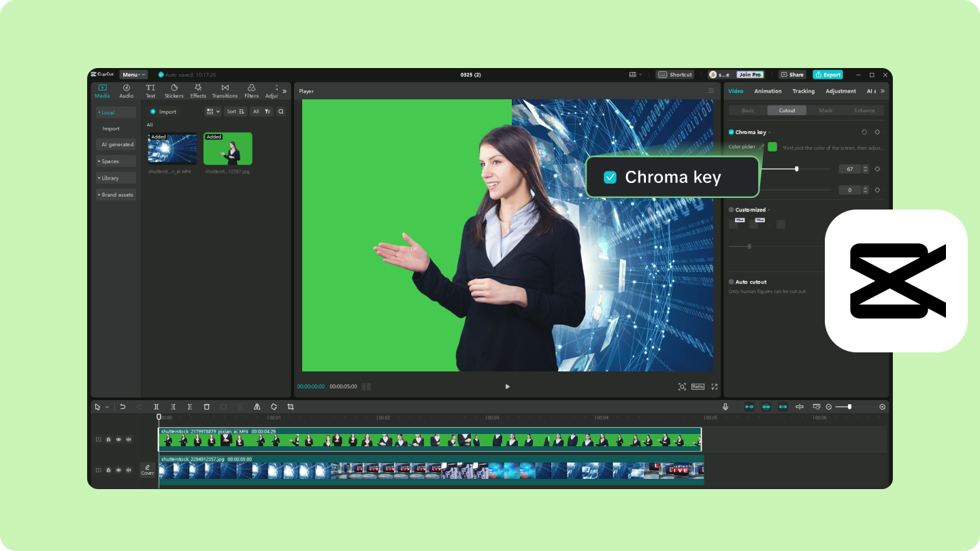Expand the Spaces section
The image size is (980, 551).
116,161
